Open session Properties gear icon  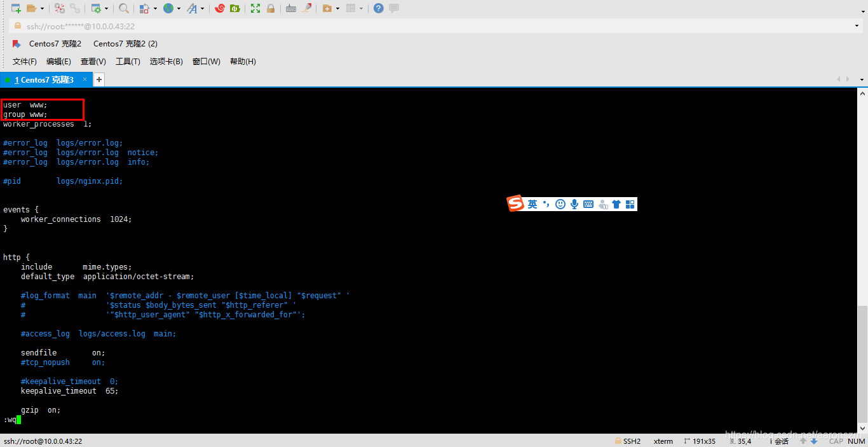click(96, 8)
